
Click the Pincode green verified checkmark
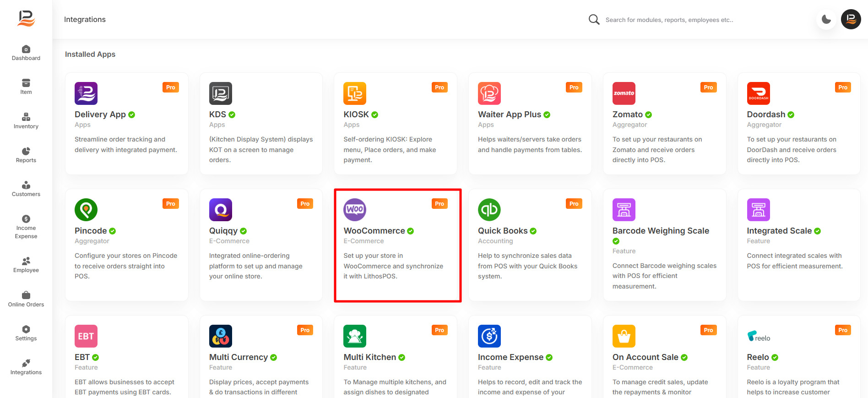pyautogui.click(x=113, y=231)
